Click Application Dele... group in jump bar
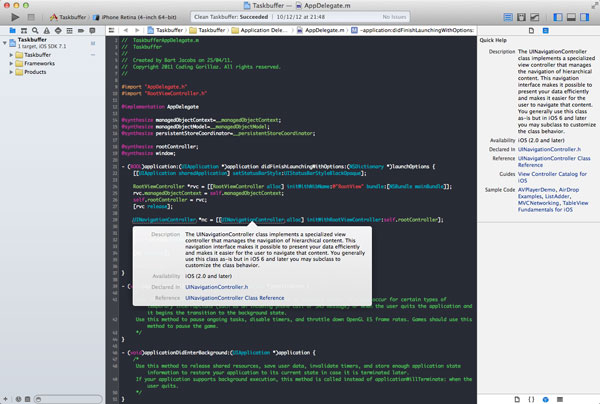The width and height of the screenshot is (600, 404). pyautogui.click(x=259, y=30)
